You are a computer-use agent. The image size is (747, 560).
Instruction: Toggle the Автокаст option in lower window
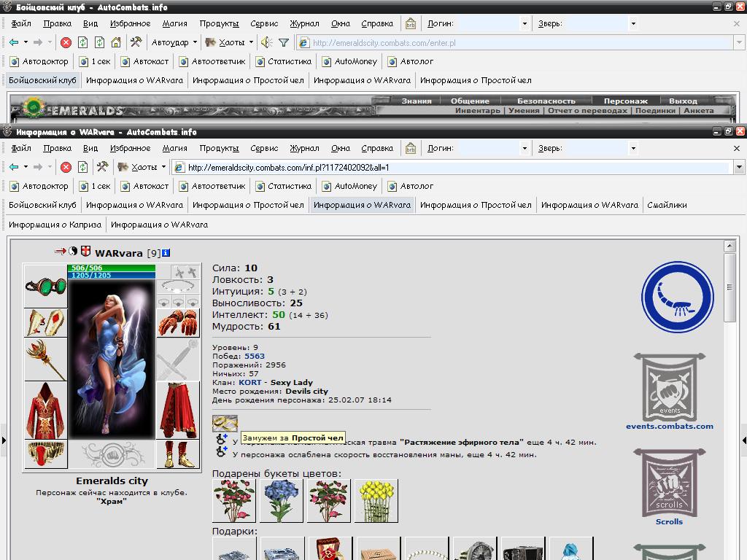[145, 186]
